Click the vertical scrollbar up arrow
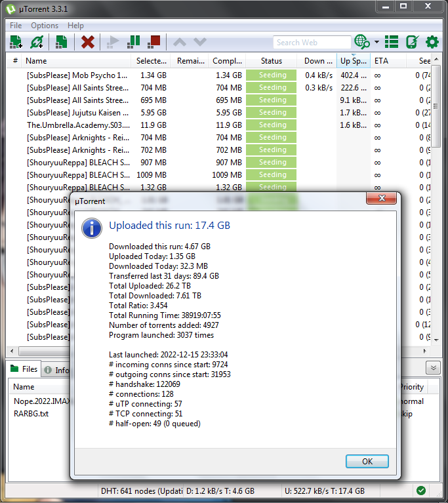 [436, 60]
